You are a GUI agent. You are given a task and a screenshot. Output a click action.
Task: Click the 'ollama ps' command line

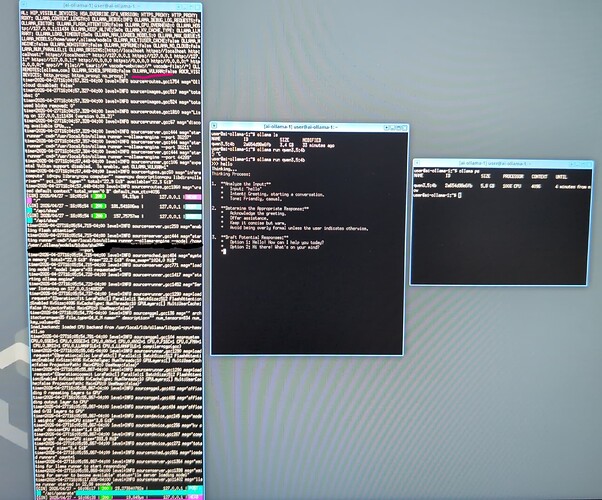click(x=447, y=171)
